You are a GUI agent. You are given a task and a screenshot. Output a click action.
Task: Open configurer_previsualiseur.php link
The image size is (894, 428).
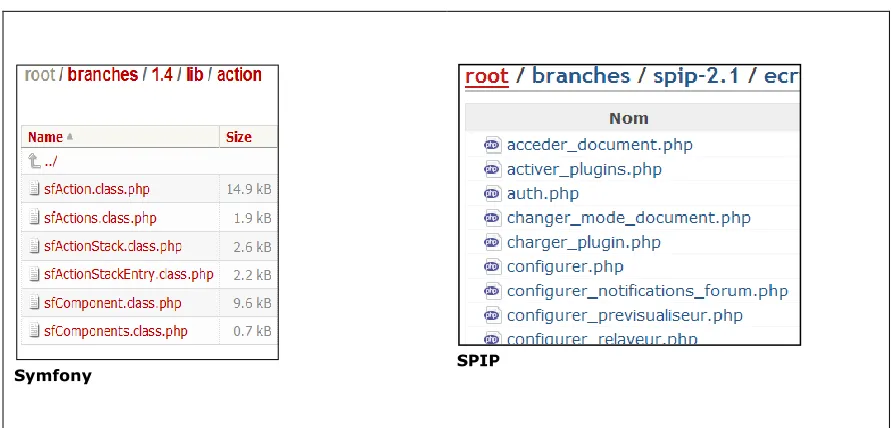coord(625,315)
